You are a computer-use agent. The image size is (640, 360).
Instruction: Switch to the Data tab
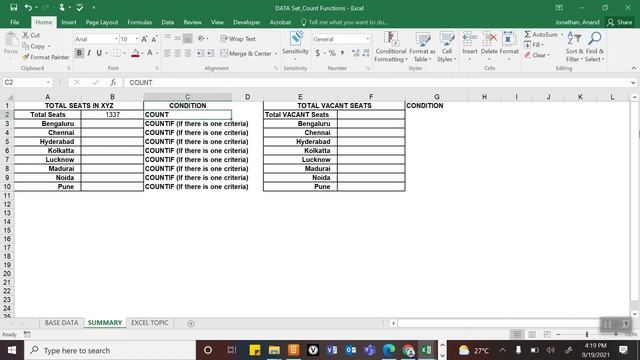tap(167, 22)
